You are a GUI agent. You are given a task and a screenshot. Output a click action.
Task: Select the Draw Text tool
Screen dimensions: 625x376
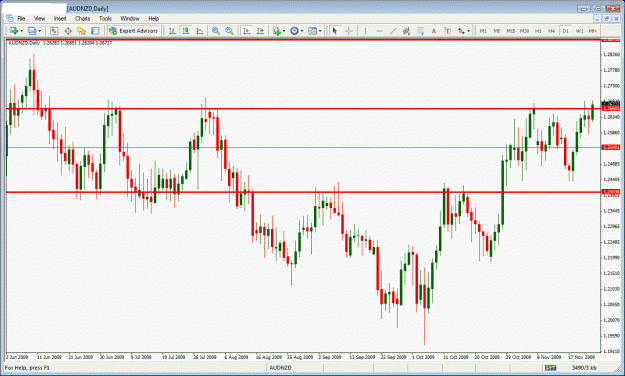(434, 31)
